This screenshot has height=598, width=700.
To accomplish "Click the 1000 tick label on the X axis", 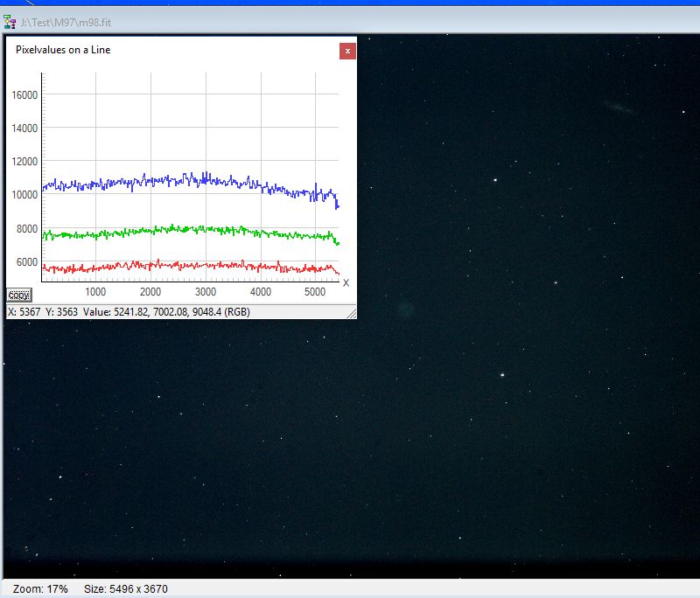I will 95,292.
